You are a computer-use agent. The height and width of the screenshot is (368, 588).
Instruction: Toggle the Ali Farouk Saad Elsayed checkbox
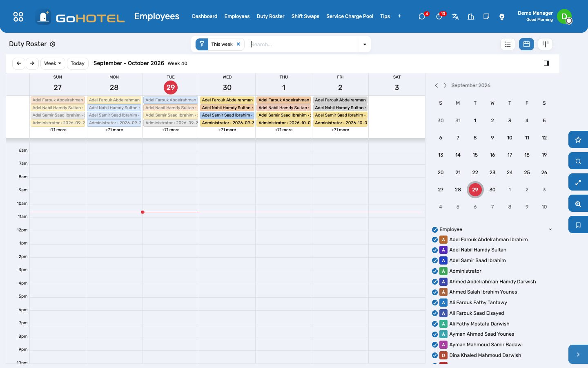435,313
